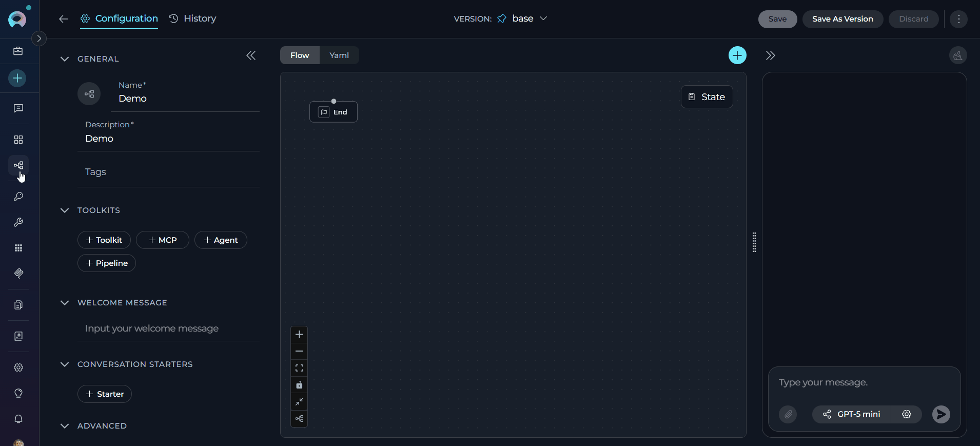Viewport: 980px width, 446px height.
Task: Open the three-dot more options menu
Action: (x=958, y=19)
